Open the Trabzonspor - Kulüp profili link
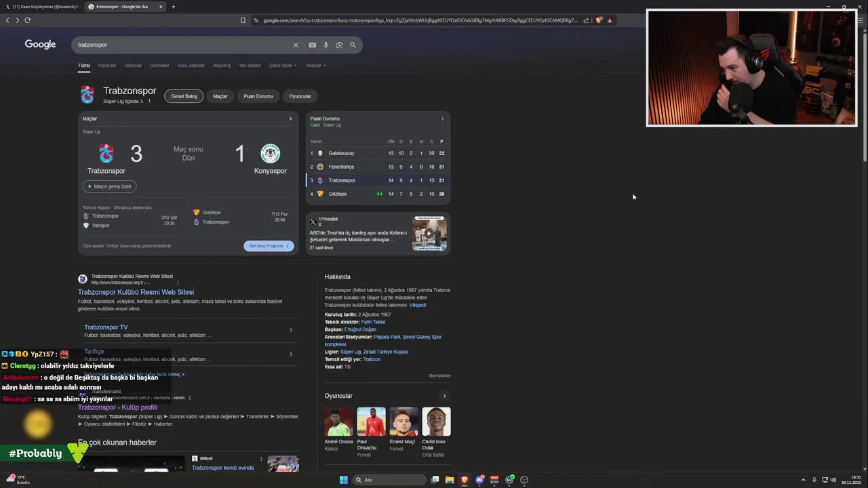 point(117,407)
